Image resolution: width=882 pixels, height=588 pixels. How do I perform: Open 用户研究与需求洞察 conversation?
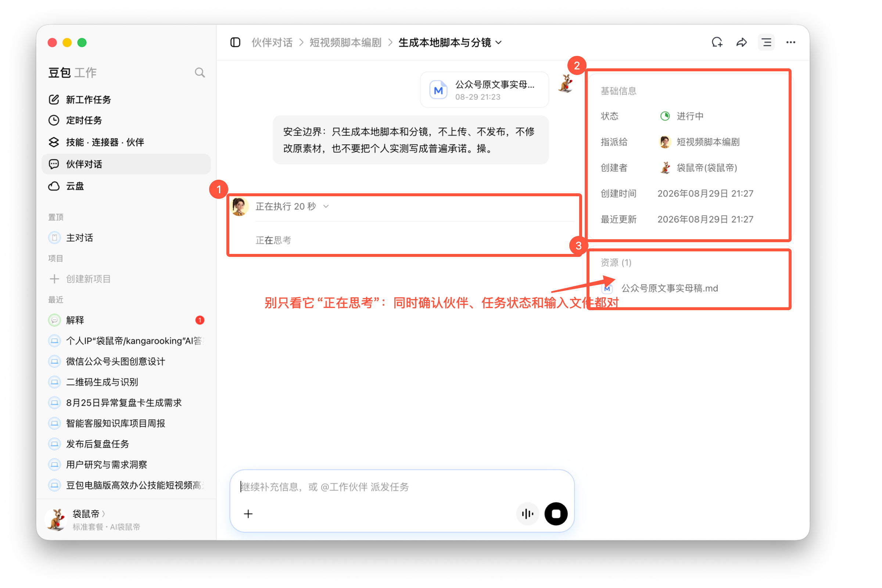click(x=126, y=465)
